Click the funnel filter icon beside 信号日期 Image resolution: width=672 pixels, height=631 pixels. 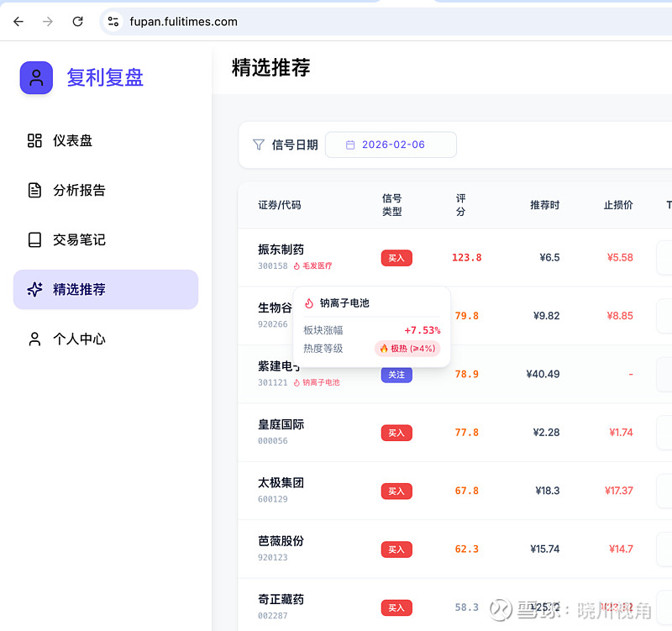tap(259, 145)
